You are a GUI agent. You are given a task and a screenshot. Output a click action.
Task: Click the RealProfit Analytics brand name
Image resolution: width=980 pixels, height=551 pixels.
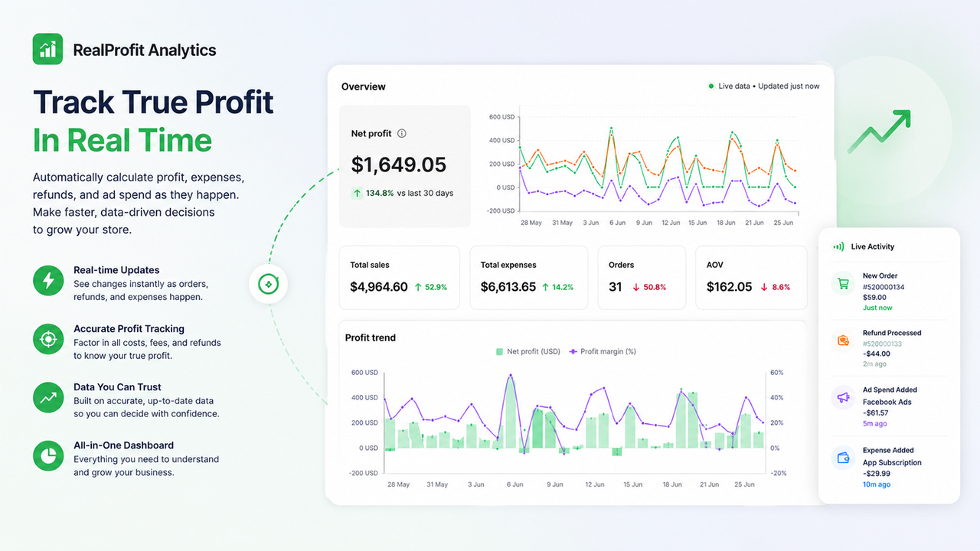(x=145, y=50)
